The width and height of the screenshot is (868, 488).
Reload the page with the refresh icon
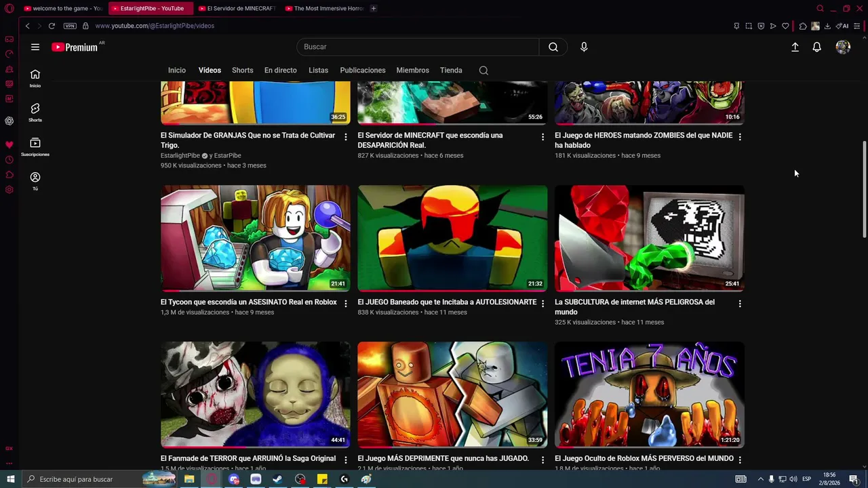[52, 26]
